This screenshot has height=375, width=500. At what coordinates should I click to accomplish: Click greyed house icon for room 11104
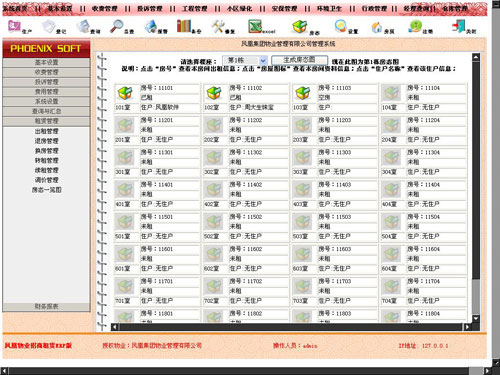pyautogui.click(x=391, y=93)
